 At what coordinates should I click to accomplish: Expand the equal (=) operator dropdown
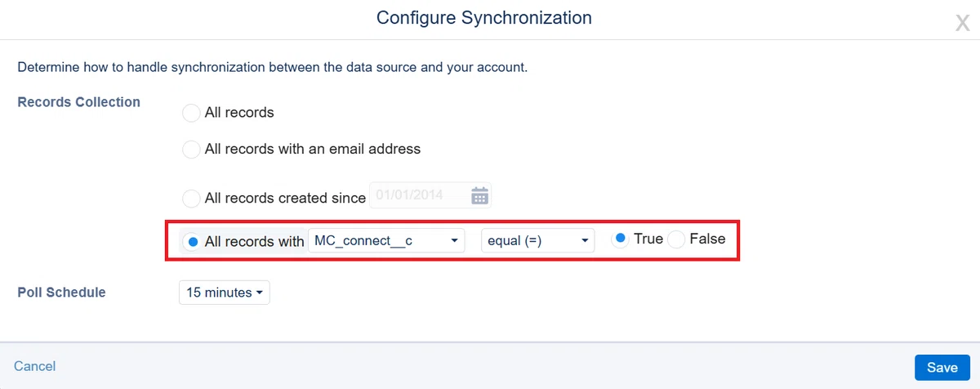point(537,241)
